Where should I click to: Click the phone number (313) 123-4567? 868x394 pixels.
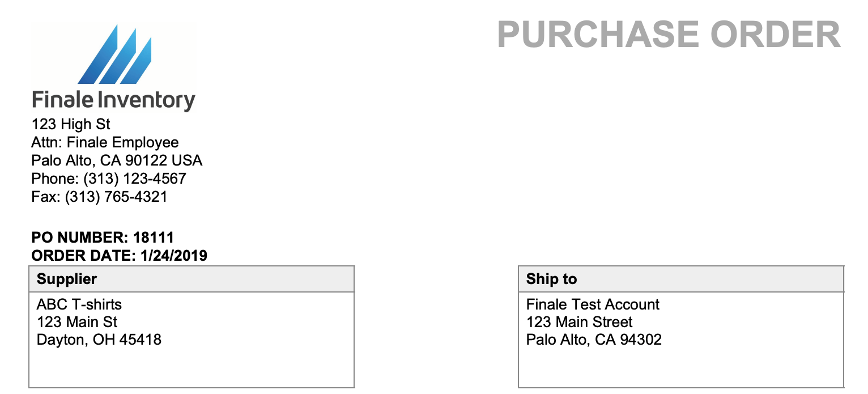[x=135, y=179]
